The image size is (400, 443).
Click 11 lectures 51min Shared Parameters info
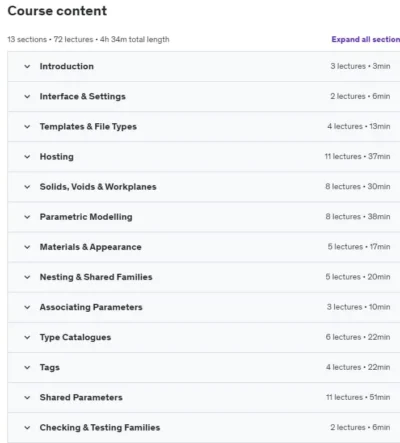(x=358, y=397)
